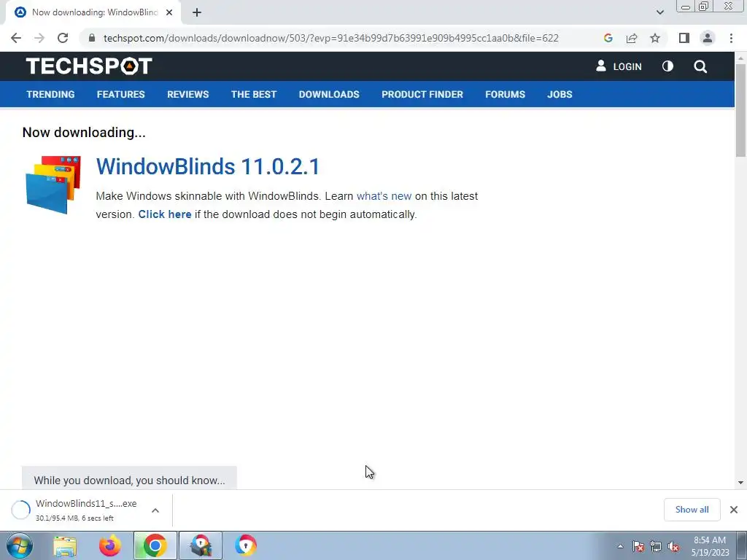
Task: Show hidden tray icons arrow
Action: pos(620,546)
